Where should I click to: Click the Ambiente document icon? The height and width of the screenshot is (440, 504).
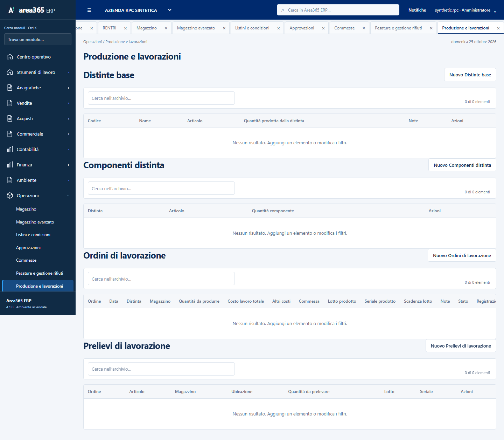click(10, 180)
